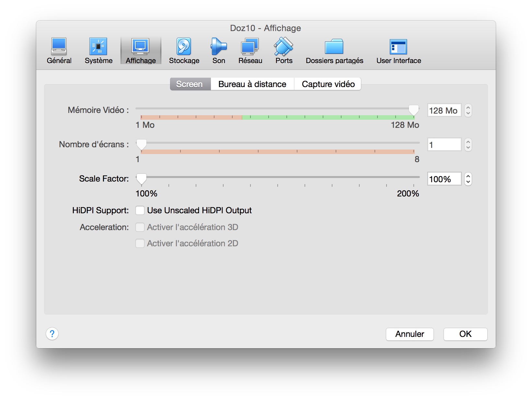Image resolution: width=532 pixels, height=400 pixels.
Task: Open the Dossiers partagés section
Action: 334,51
